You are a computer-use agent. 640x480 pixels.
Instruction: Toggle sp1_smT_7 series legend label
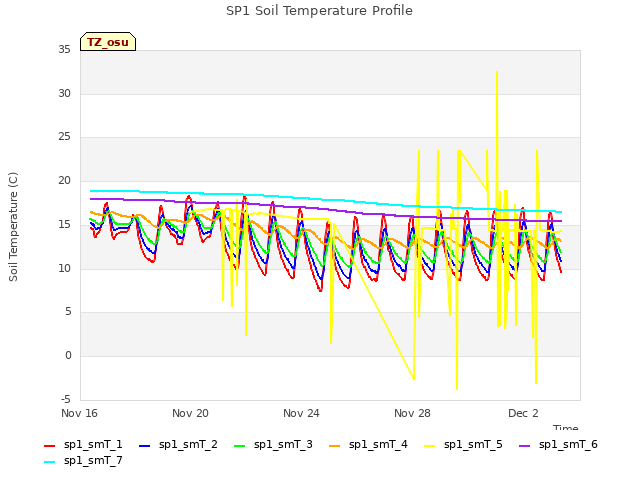[93, 460]
